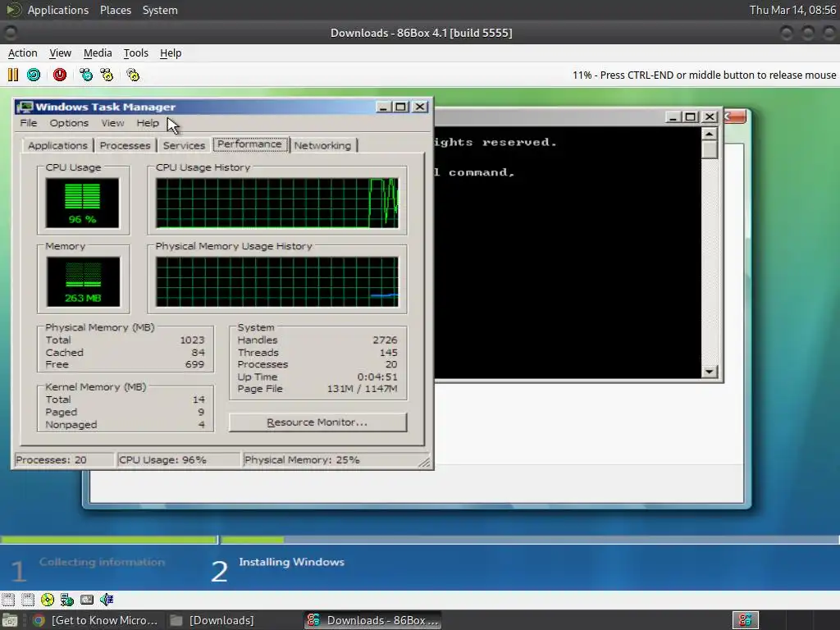Switch to the Processes tab
The height and width of the screenshot is (630, 840).
click(x=125, y=146)
